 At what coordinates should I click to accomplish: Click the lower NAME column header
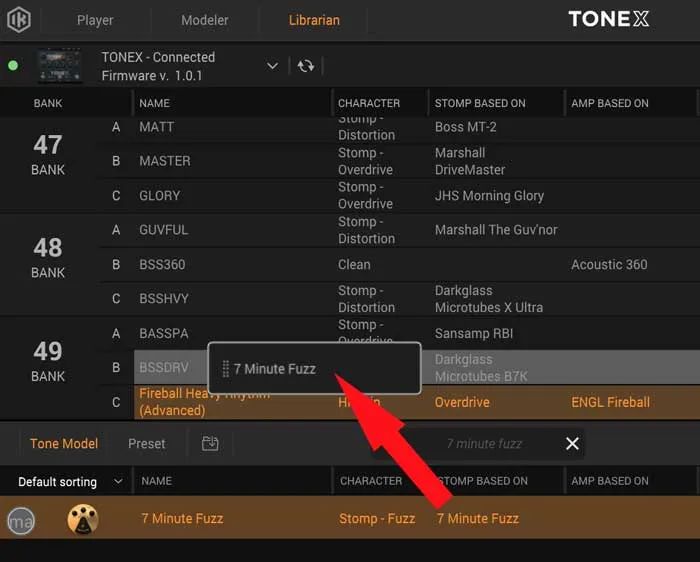[x=157, y=481]
